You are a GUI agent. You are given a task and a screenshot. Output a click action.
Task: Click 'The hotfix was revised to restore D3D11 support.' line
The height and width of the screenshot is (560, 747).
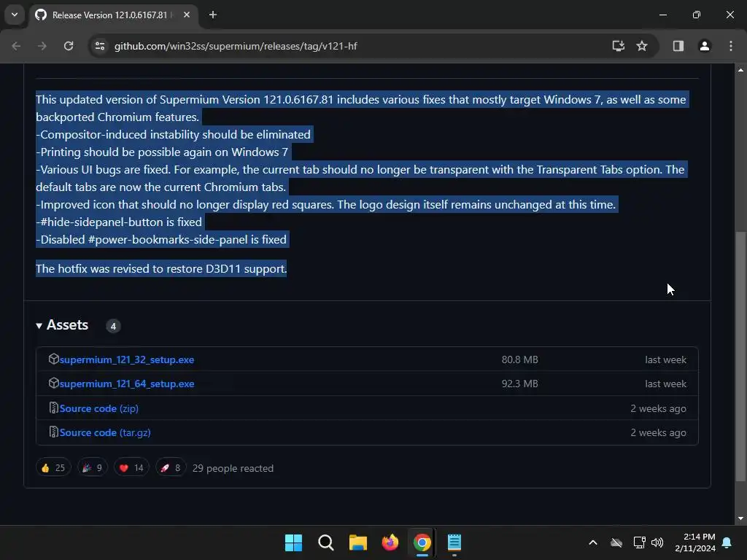click(161, 268)
